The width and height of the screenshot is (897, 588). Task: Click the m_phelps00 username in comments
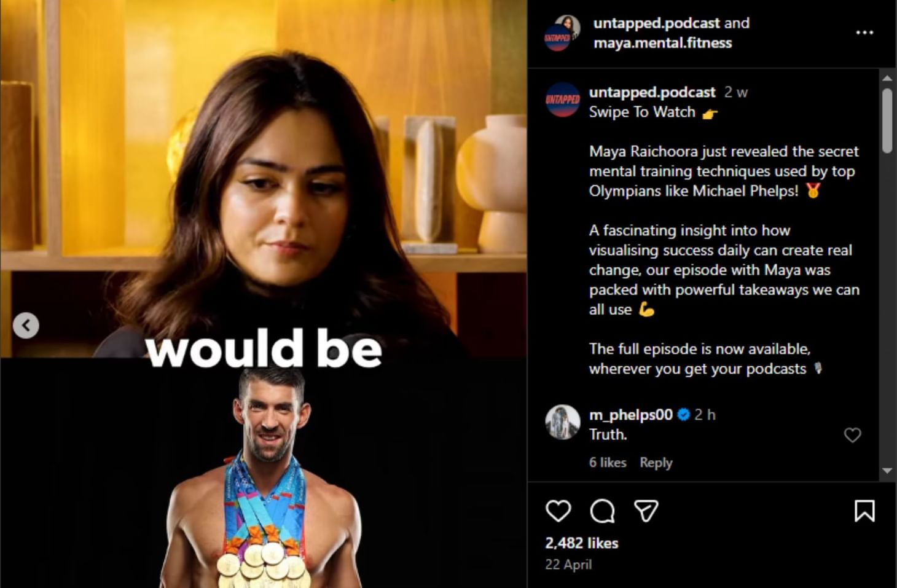coord(630,415)
